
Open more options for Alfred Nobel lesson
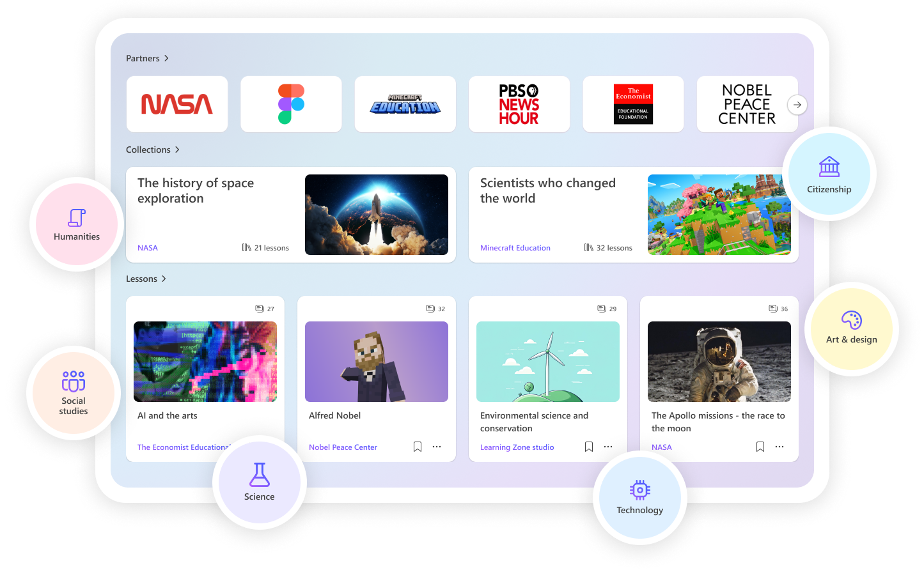437,447
